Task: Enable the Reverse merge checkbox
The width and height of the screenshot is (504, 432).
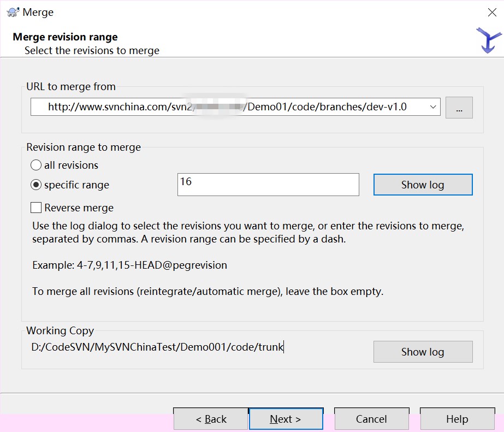Action: [x=36, y=208]
